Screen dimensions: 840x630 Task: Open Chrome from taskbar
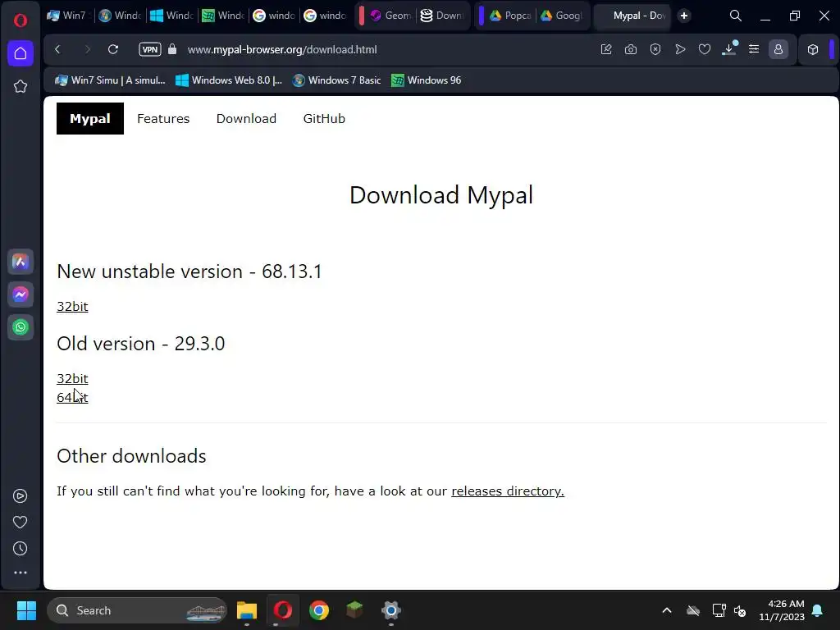[x=319, y=610]
